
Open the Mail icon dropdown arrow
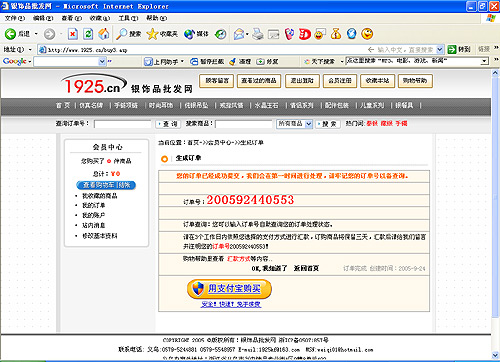pyautogui.click(x=247, y=34)
